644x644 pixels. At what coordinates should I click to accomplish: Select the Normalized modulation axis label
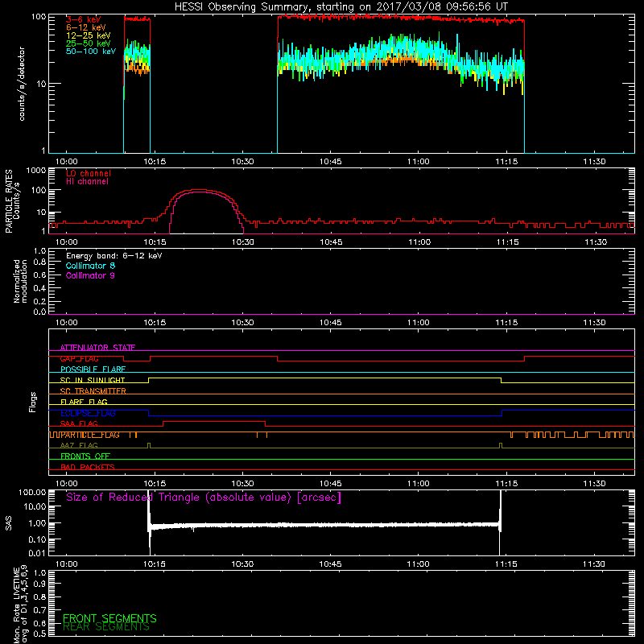click(21, 281)
